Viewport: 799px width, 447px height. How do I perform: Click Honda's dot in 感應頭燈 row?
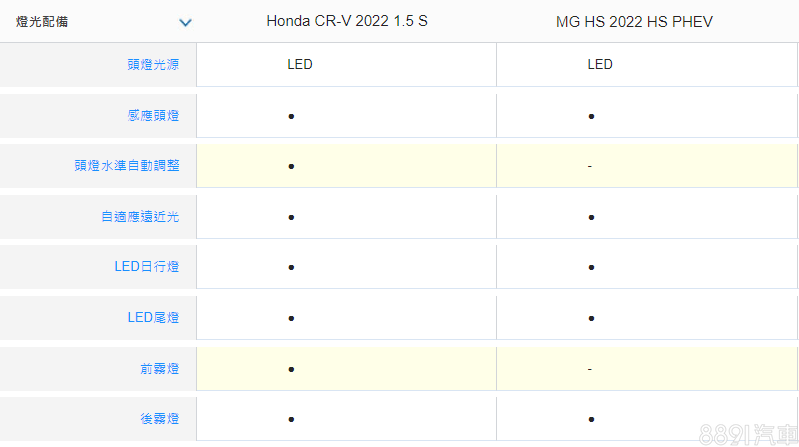[291, 116]
